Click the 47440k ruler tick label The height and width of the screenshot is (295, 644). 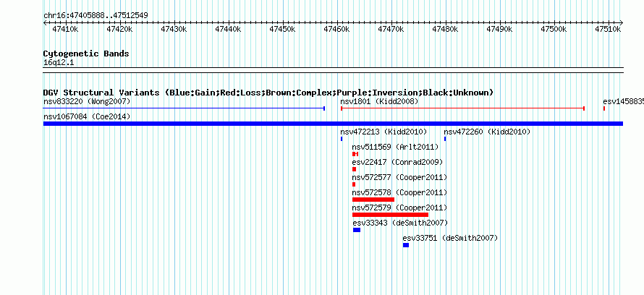coord(228,29)
